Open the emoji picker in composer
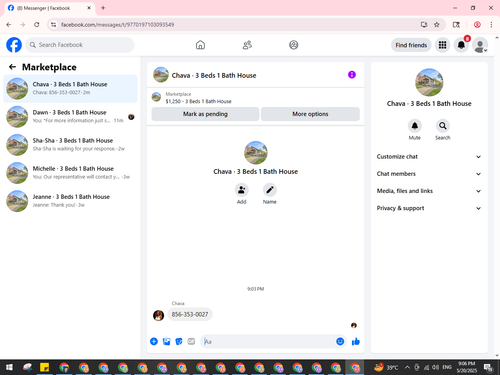The image size is (500, 375). point(340,341)
